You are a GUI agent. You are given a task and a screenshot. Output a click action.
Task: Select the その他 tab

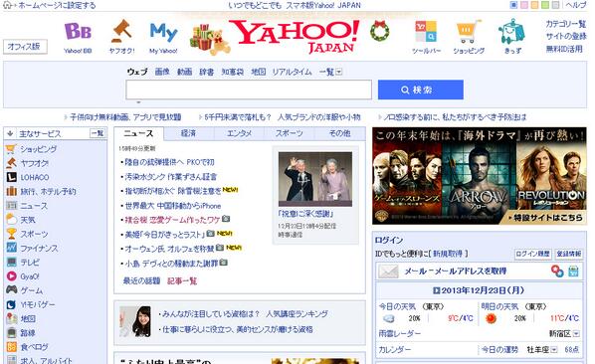pyautogui.click(x=339, y=133)
